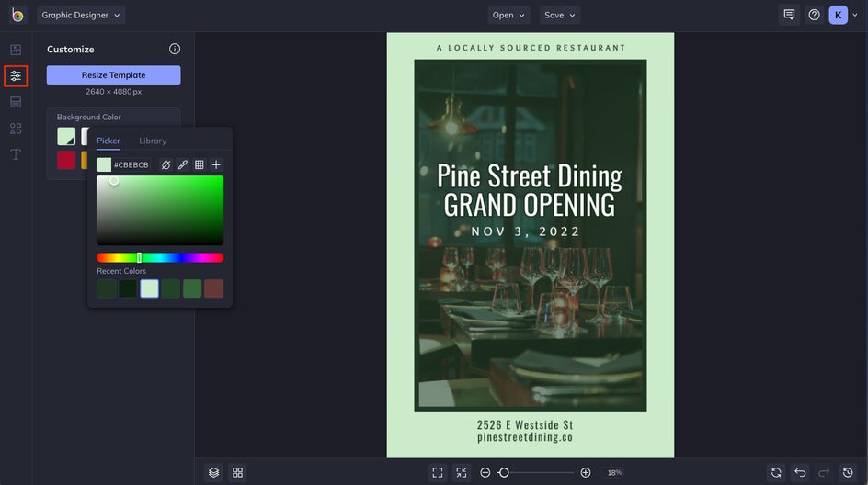Image resolution: width=868 pixels, height=485 pixels.
Task: Click the Resize Template button
Action: tap(113, 75)
